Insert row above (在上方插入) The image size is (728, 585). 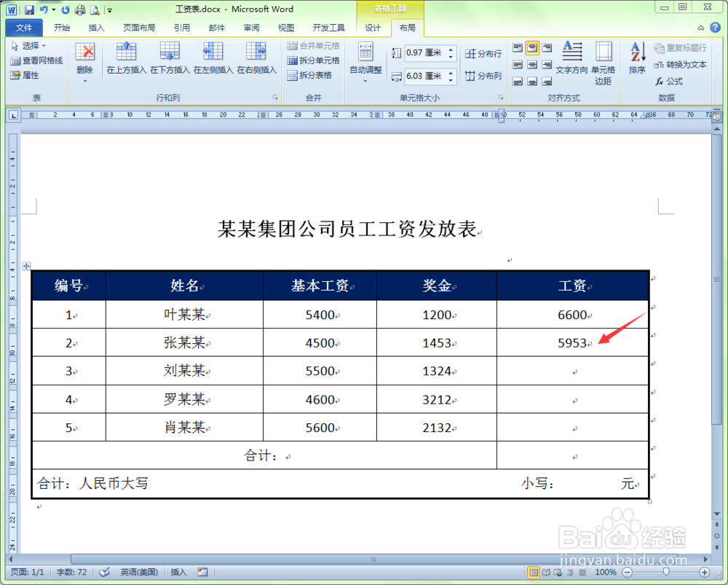pyautogui.click(x=126, y=58)
